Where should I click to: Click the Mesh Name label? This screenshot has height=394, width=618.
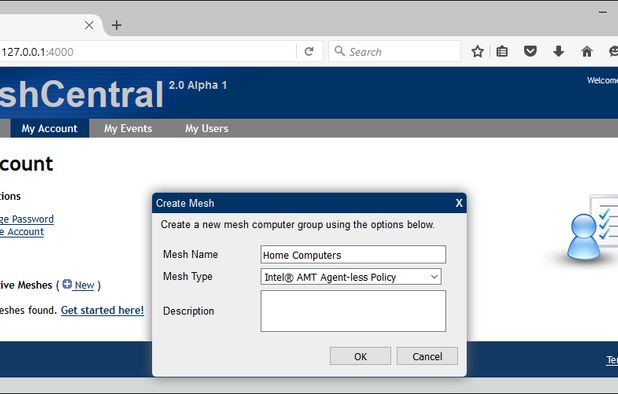pyautogui.click(x=190, y=254)
